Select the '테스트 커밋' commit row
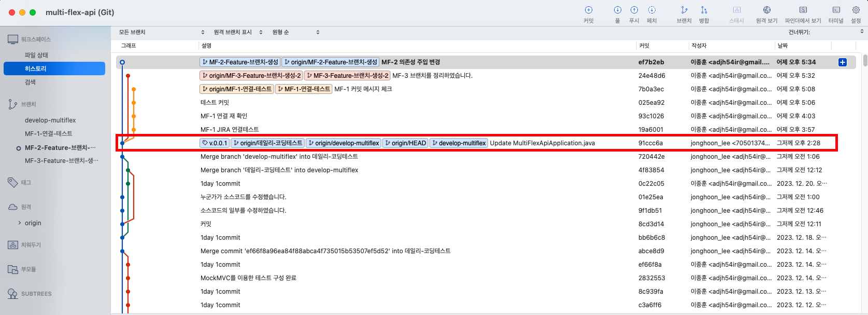 [486, 103]
